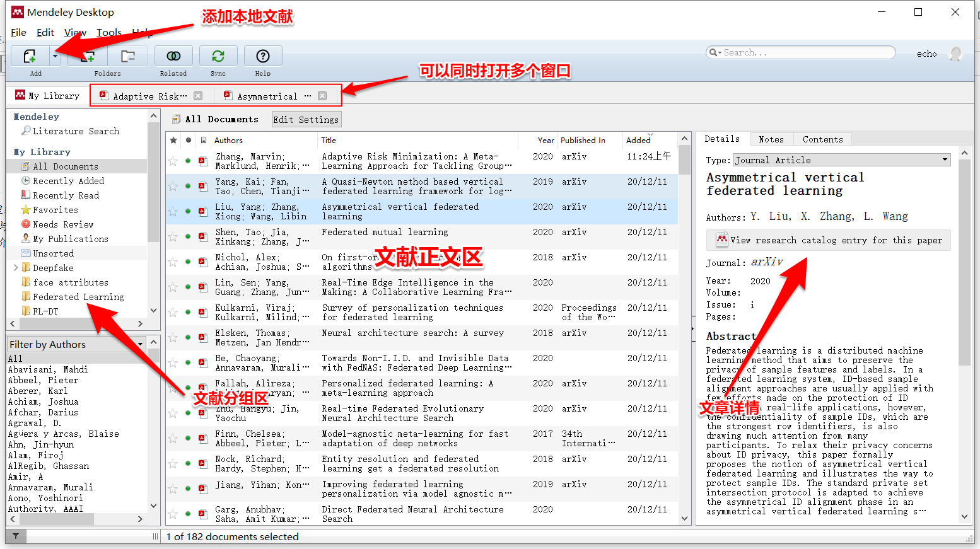Open the Tools menu
980x549 pixels.
point(109,33)
